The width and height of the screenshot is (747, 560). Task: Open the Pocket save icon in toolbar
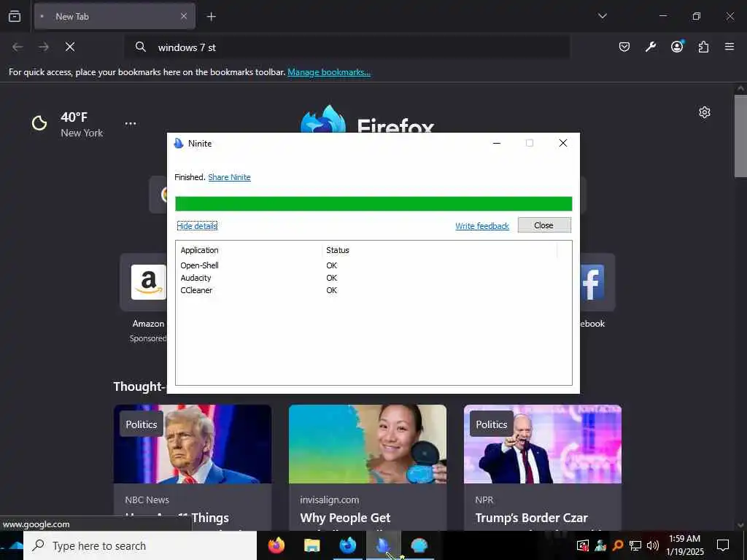coord(624,47)
